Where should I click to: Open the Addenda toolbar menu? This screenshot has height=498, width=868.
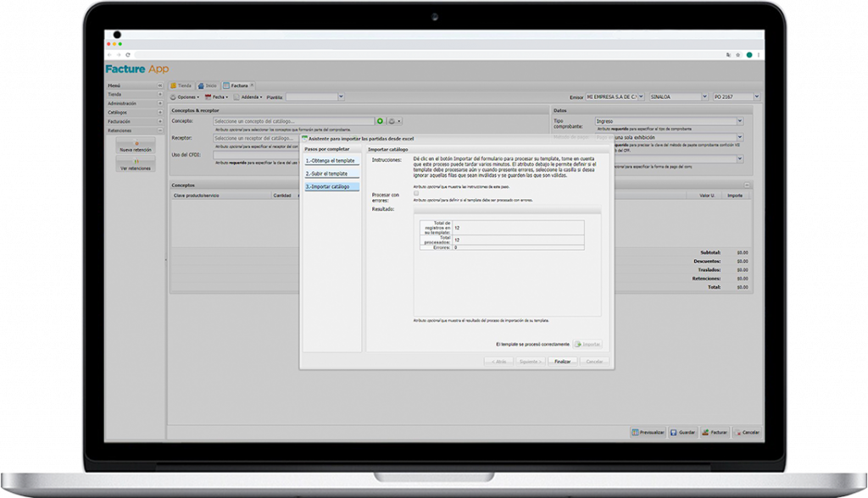tap(249, 97)
